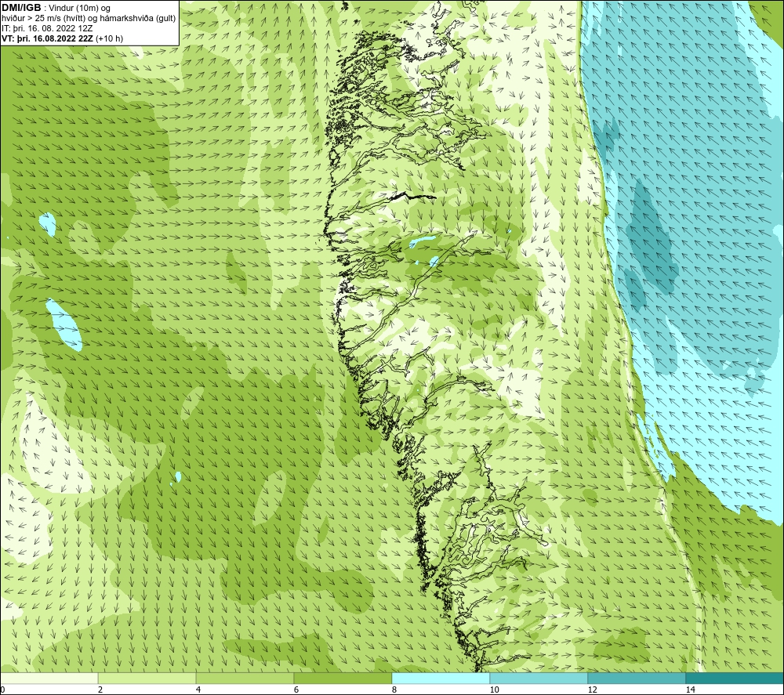Click the 12-14 m/s teal legend swatch

tap(637, 678)
